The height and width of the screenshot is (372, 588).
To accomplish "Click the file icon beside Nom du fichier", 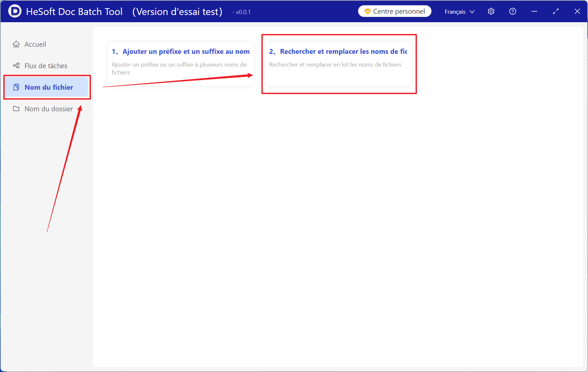I will [16, 87].
